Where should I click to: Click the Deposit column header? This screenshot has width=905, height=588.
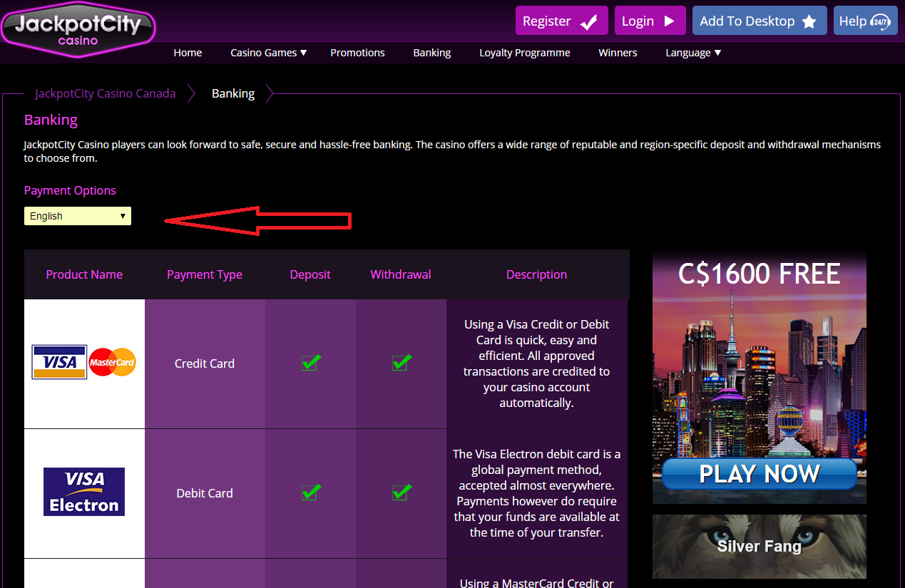pyautogui.click(x=310, y=274)
